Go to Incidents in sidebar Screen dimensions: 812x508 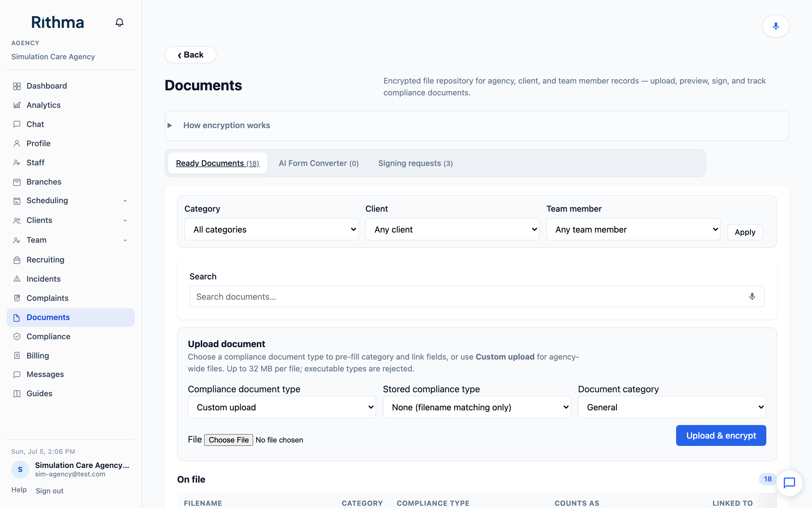(70, 279)
